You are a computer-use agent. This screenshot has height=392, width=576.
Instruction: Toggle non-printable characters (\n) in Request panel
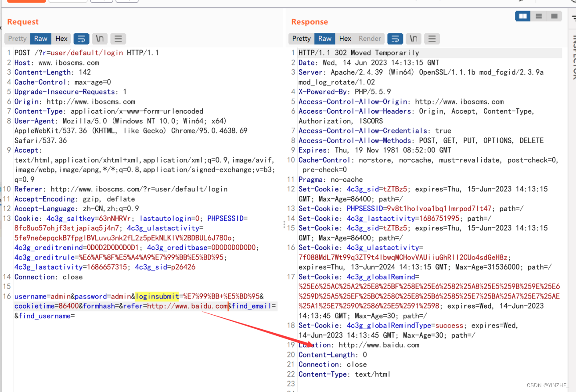click(x=100, y=39)
